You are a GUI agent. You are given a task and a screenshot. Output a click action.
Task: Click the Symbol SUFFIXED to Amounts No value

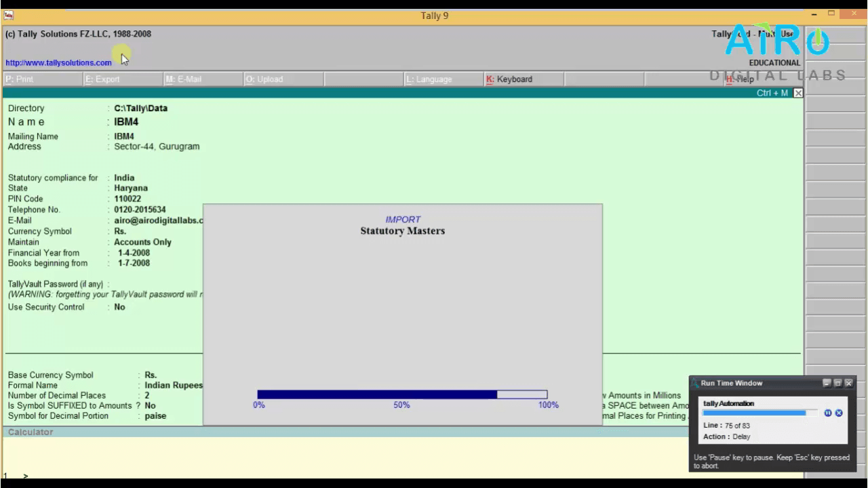click(x=150, y=405)
